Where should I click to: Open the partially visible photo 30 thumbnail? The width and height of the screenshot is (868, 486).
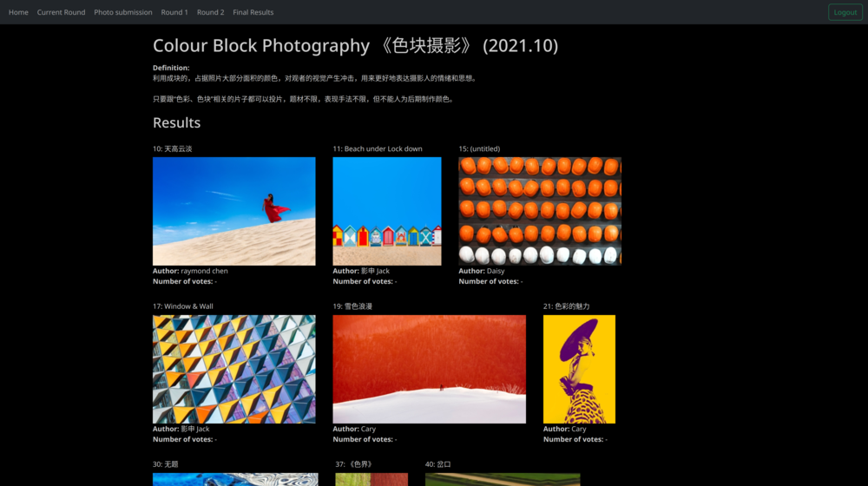235,479
